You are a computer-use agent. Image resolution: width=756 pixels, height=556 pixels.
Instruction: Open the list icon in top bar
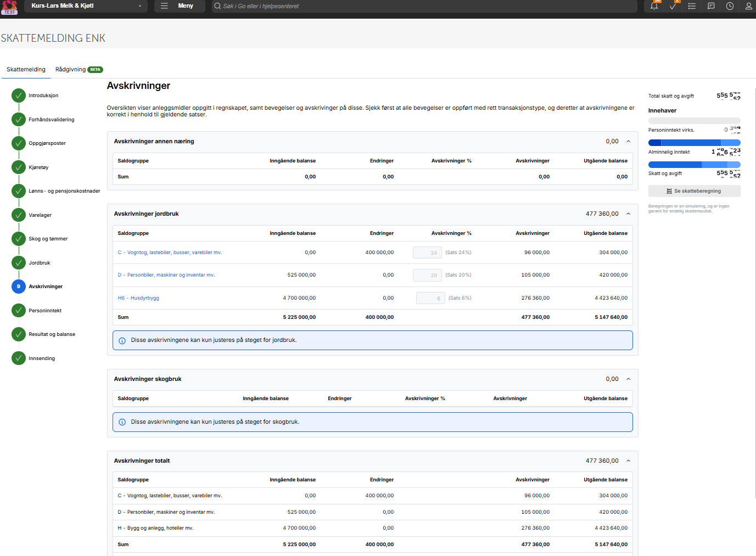pyautogui.click(x=692, y=6)
